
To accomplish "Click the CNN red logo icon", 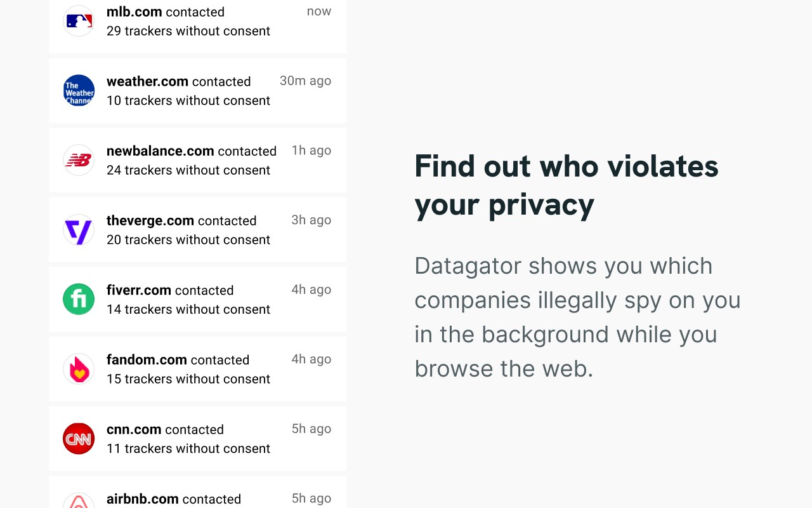I will 79,439.
